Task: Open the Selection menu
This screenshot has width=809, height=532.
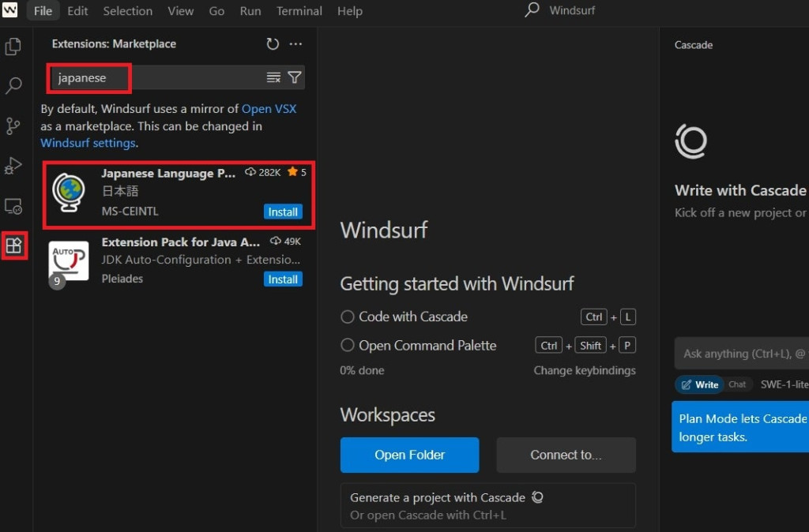Action: pos(127,11)
